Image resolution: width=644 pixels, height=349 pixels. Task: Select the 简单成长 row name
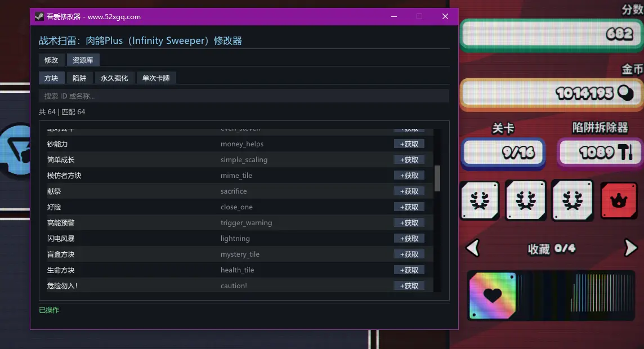point(61,160)
